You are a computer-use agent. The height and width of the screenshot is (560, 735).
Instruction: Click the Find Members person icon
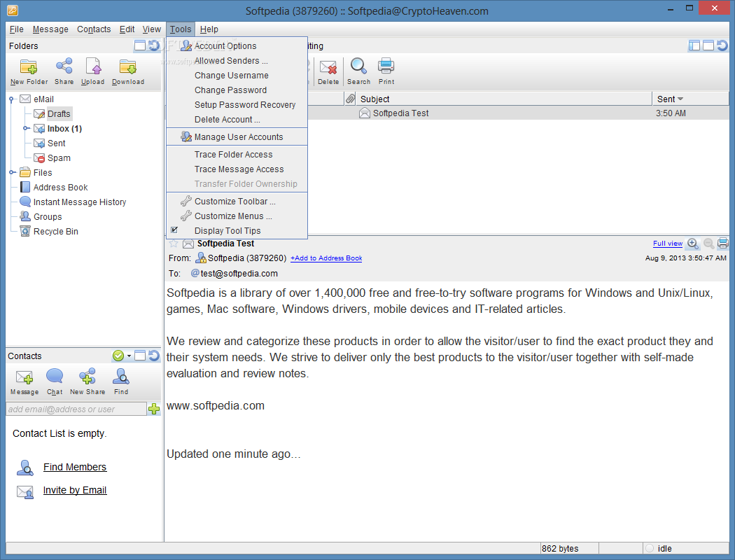coord(24,467)
